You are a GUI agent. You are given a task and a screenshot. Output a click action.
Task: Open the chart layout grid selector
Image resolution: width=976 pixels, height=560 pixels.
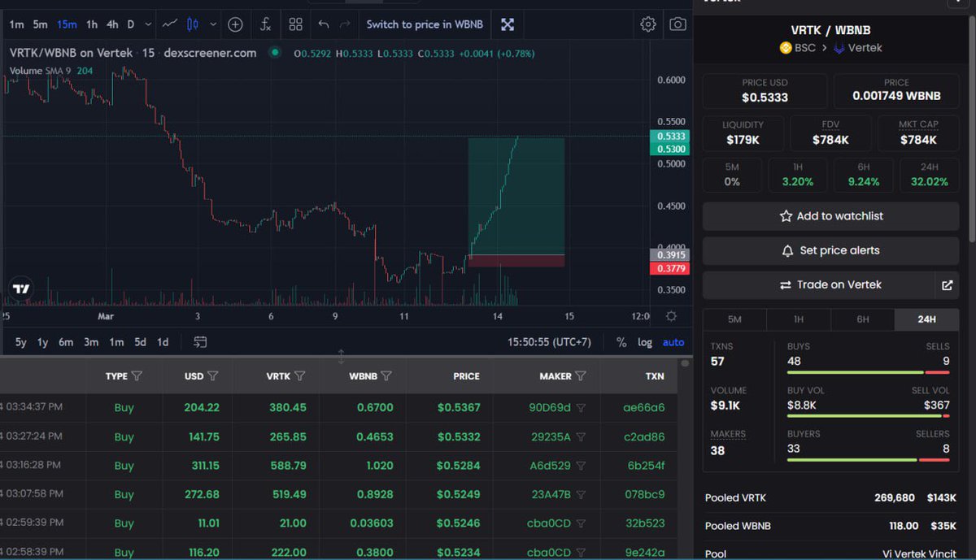[296, 24]
